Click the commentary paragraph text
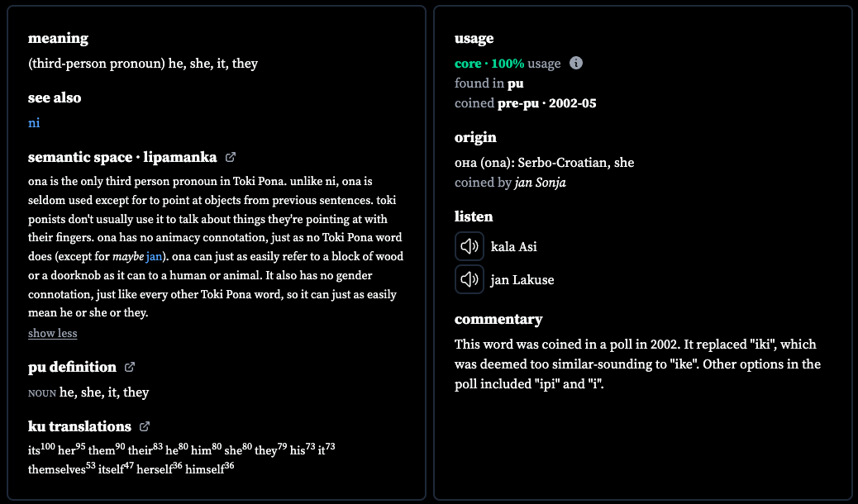Screen dimensions: 858x504 (x=637, y=364)
